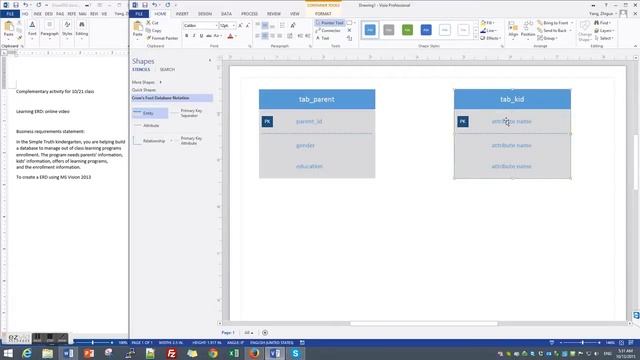Click Send to Back
The image size is (640, 360).
click(554, 31)
